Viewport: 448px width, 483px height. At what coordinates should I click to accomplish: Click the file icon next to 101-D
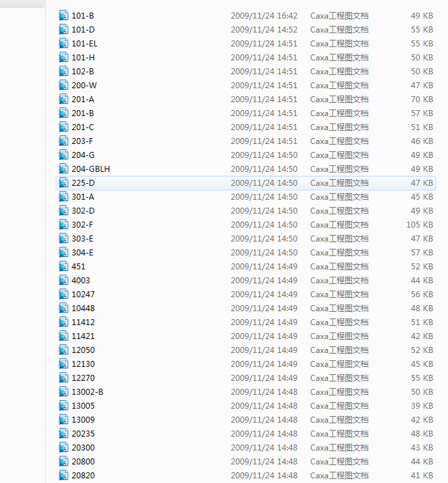tap(64, 29)
